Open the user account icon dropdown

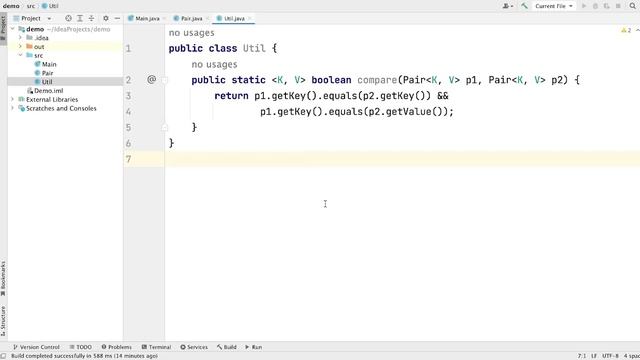pos(508,6)
